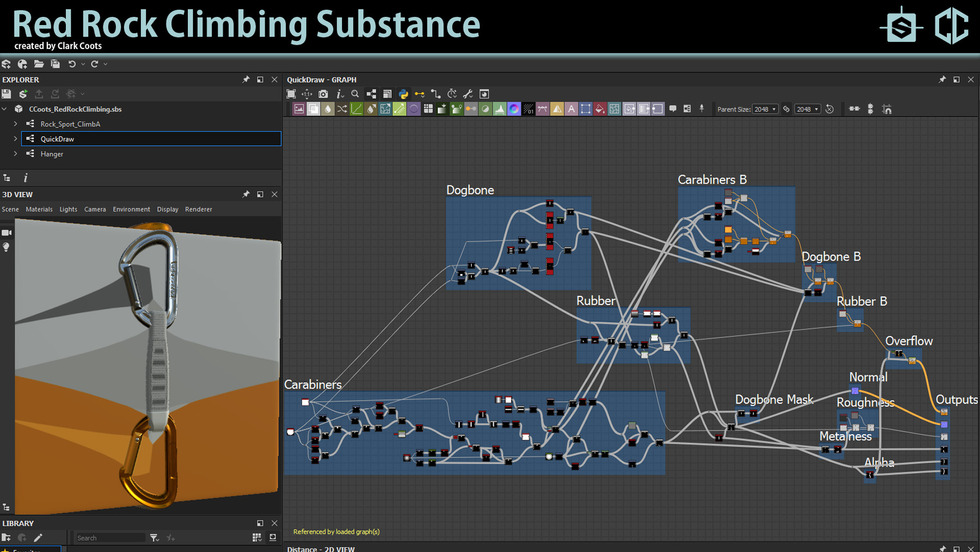Select the Rock_Sport_ClimbA graph

pyautogui.click(x=70, y=124)
